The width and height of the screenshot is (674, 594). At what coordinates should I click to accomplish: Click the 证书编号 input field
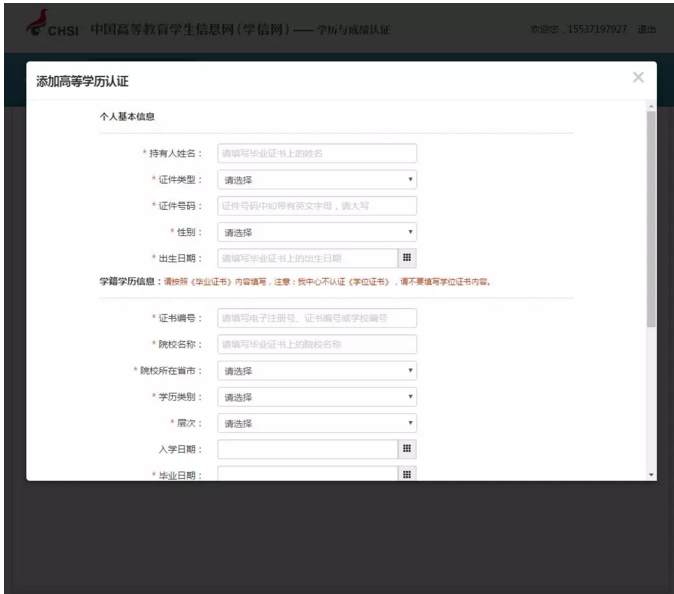tap(316, 318)
